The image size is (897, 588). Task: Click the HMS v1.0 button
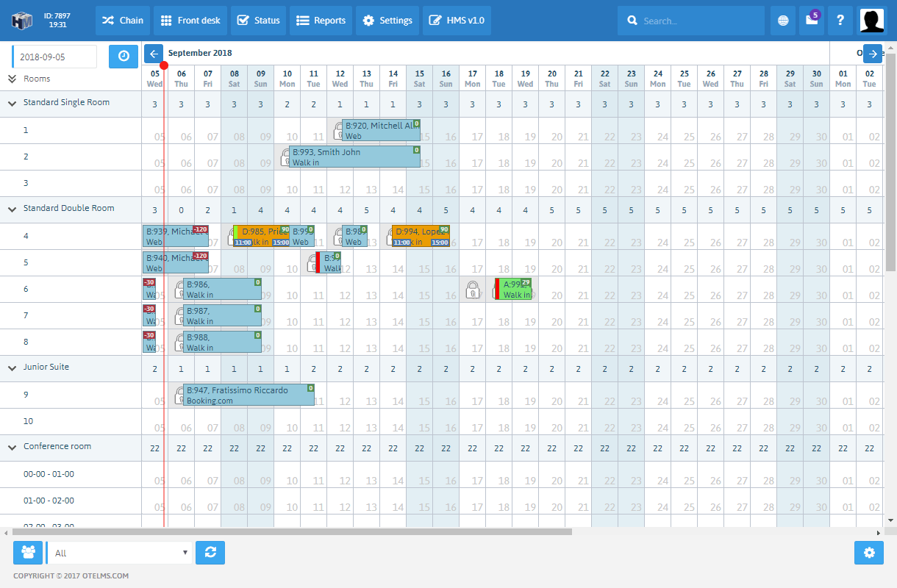(x=457, y=21)
